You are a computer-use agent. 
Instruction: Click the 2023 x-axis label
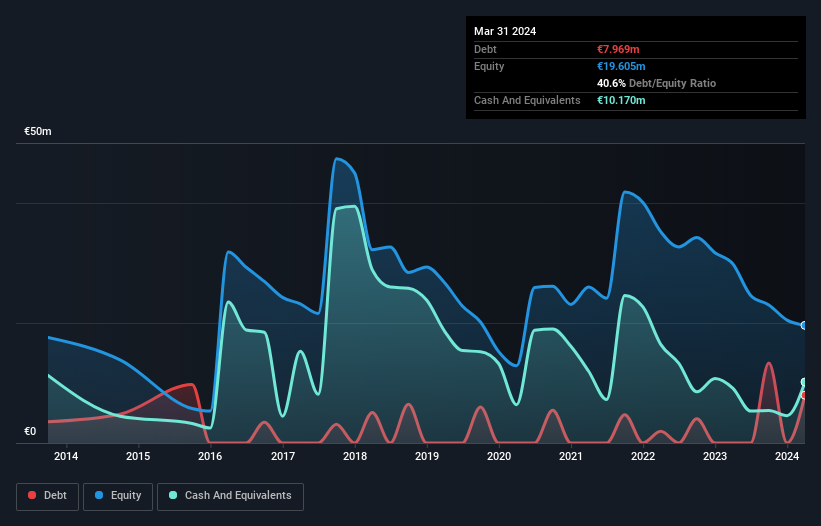(715, 456)
